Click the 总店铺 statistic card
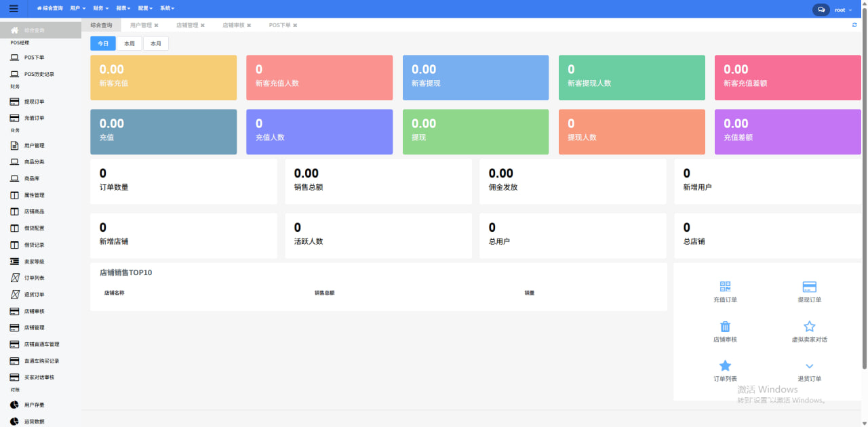The image size is (868, 427). pos(768,236)
